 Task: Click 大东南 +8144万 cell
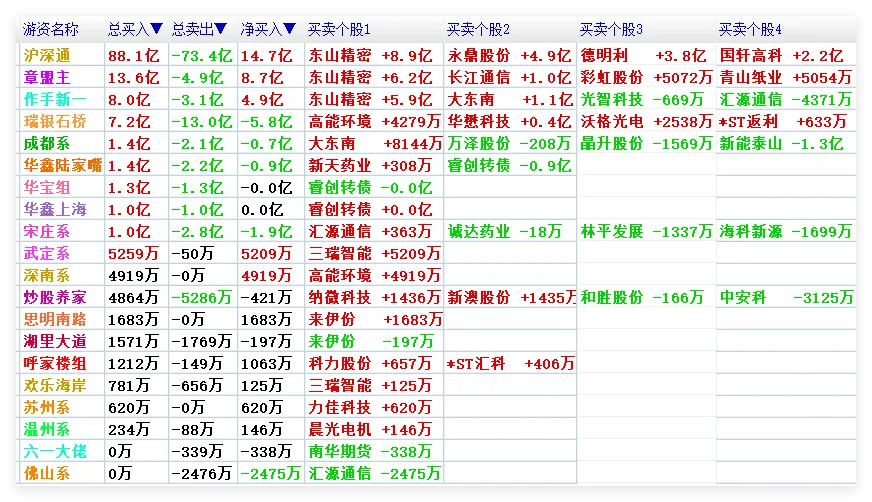[375, 143]
